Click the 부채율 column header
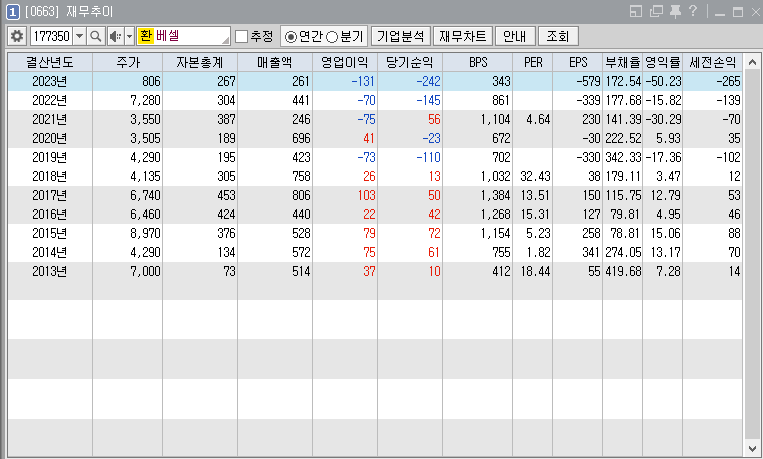This screenshot has height=459, width=763. (x=622, y=62)
